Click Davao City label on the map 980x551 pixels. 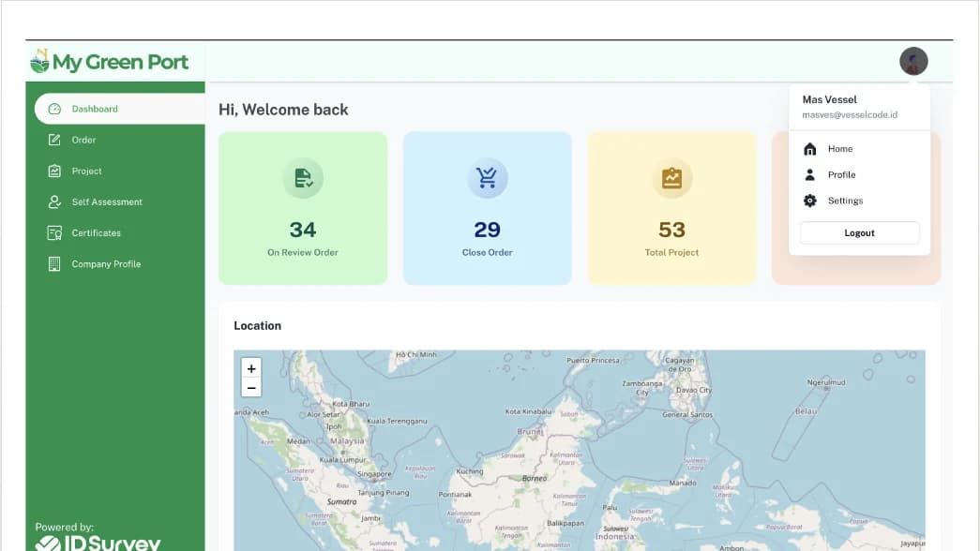pos(694,390)
